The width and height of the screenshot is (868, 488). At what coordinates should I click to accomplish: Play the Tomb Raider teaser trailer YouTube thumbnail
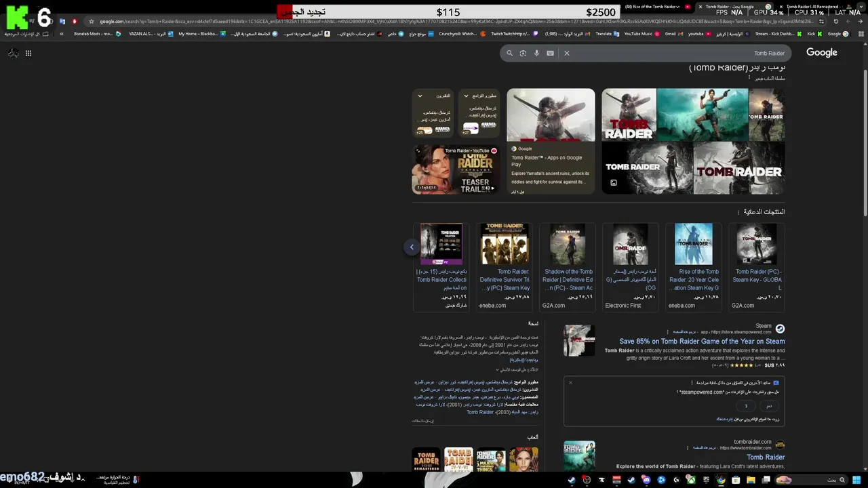click(456, 169)
